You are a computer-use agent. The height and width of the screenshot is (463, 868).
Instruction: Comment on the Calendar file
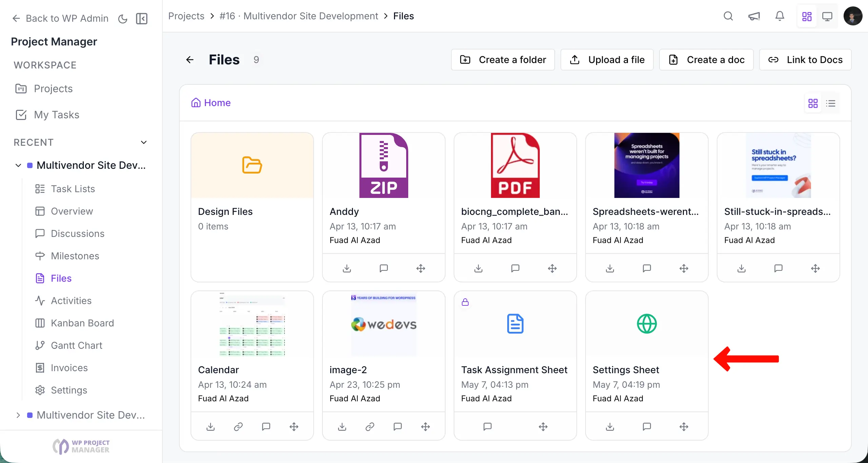coord(266,427)
